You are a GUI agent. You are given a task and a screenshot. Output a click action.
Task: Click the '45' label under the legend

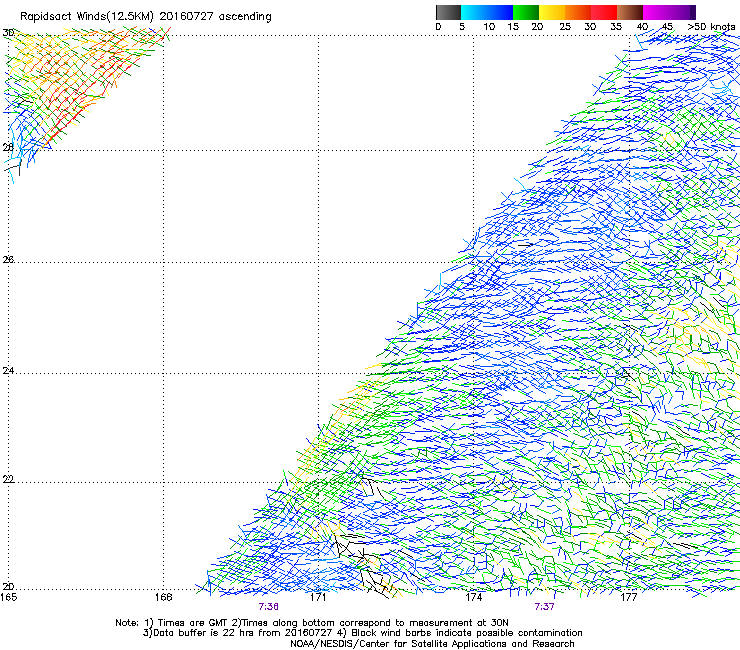click(667, 27)
